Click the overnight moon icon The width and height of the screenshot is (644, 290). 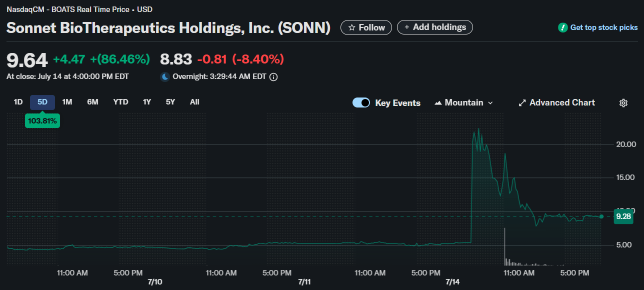165,77
